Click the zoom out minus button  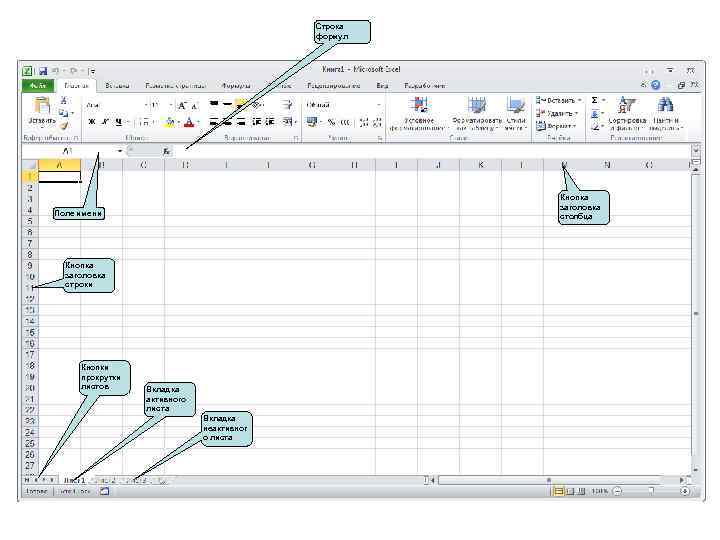(618, 491)
